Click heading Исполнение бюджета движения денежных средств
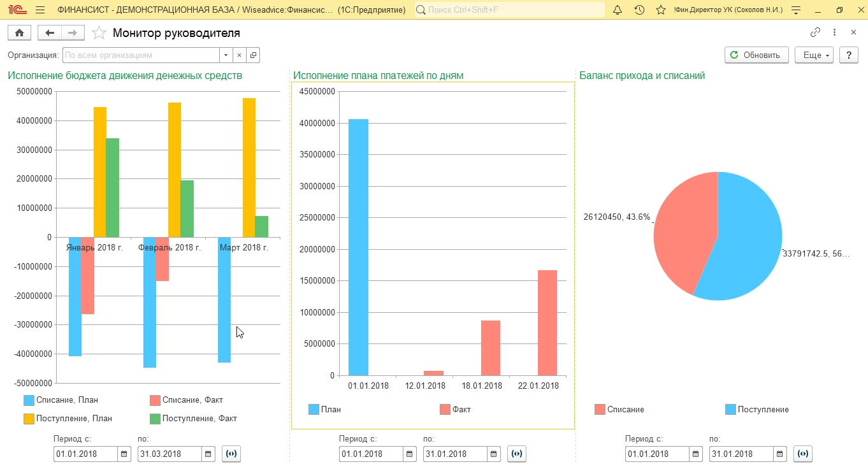 click(125, 76)
